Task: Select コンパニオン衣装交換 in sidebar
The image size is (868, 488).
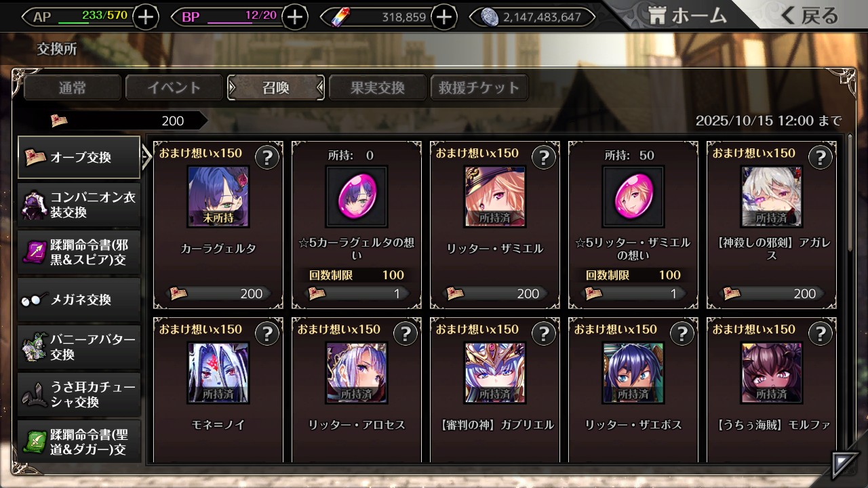Action: pyautogui.click(x=79, y=205)
